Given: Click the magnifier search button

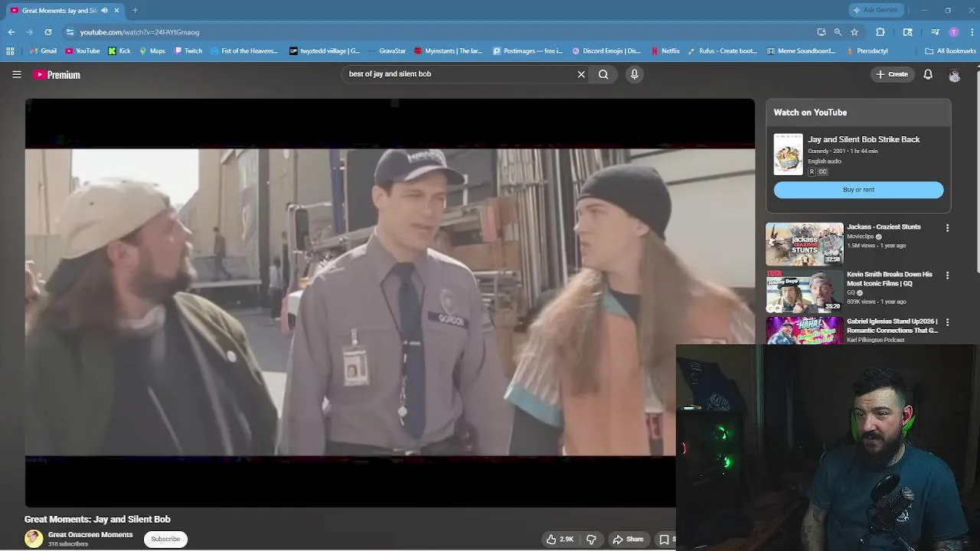Looking at the screenshot, I should point(603,74).
